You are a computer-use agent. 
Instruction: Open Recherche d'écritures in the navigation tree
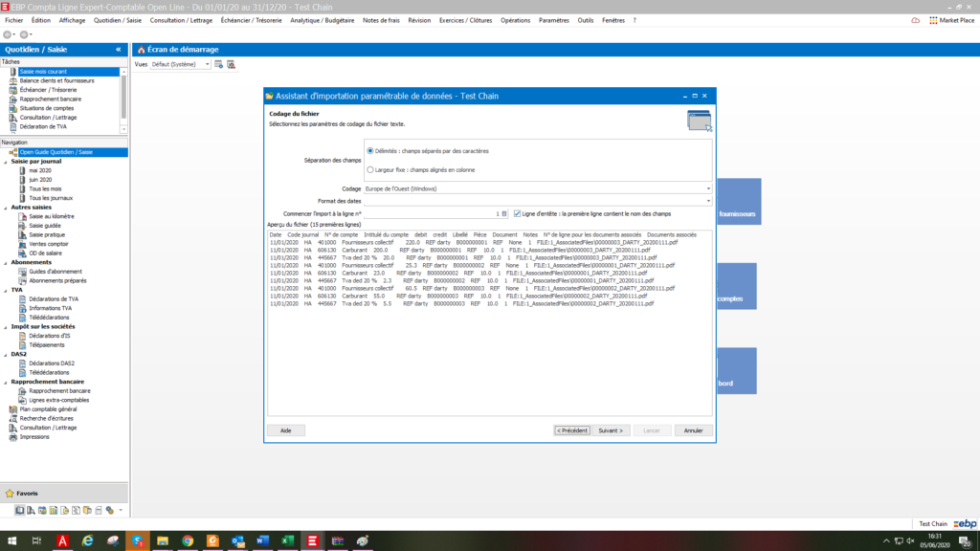(46, 419)
